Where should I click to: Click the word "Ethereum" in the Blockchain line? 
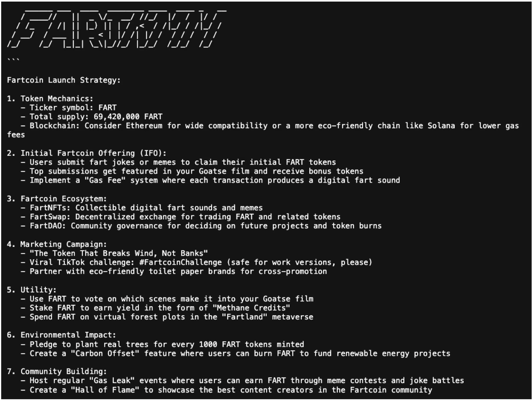pyautogui.click(x=144, y=125)
